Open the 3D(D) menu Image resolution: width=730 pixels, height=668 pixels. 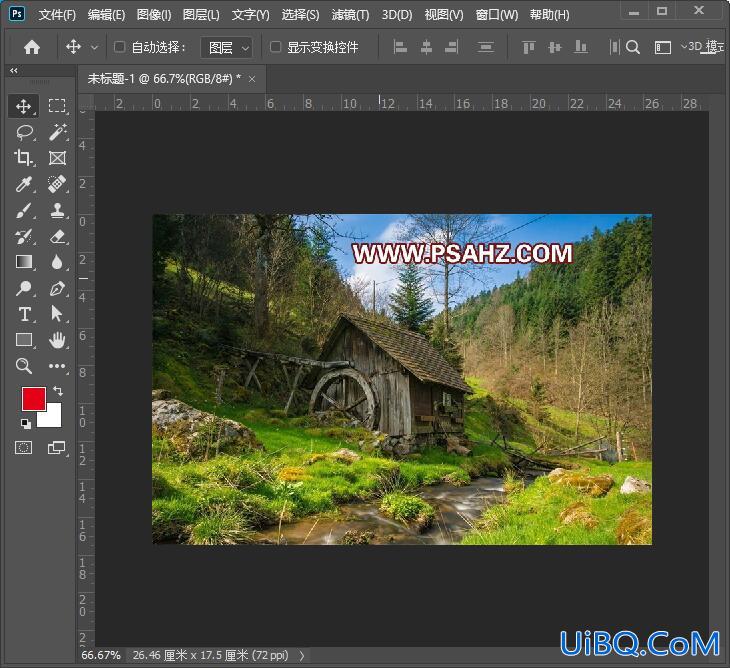(397, 15)
